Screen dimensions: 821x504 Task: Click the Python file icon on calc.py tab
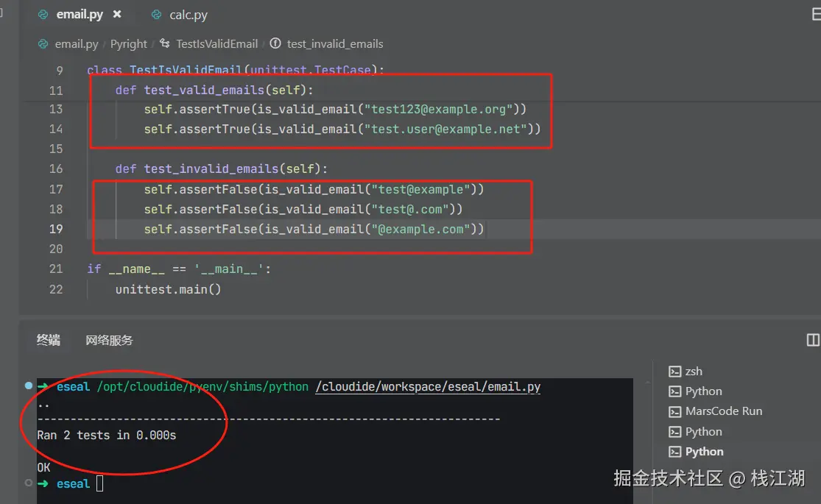pyautogui.click(x=156, y=15)
